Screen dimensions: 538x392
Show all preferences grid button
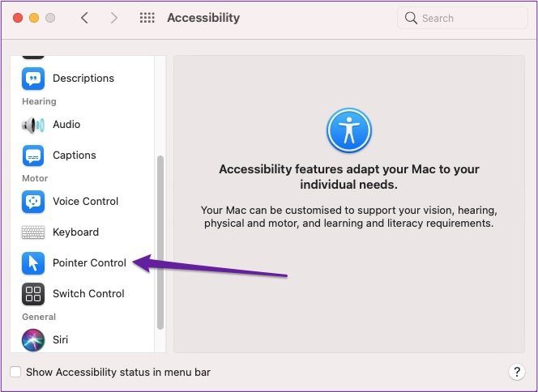(147, 18)
